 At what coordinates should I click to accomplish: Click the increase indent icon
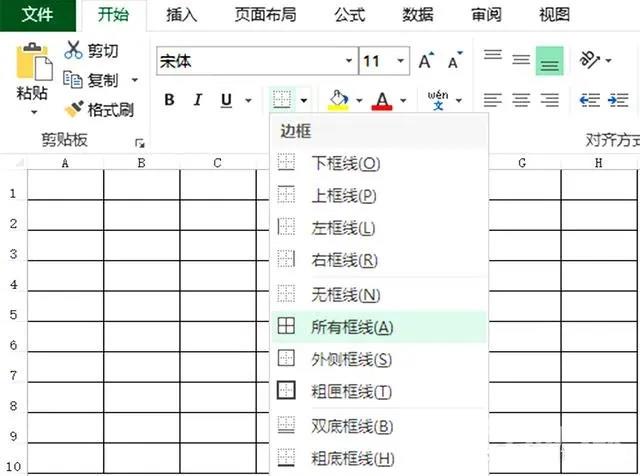[618, 100]
